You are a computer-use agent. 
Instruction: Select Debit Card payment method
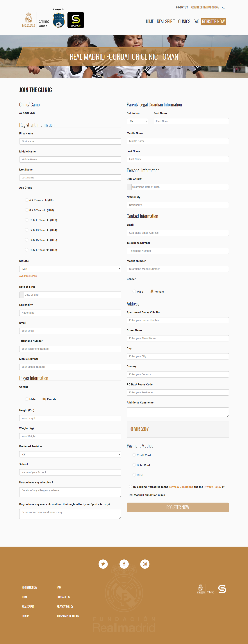pyautogui.click(x=134, y=465)
